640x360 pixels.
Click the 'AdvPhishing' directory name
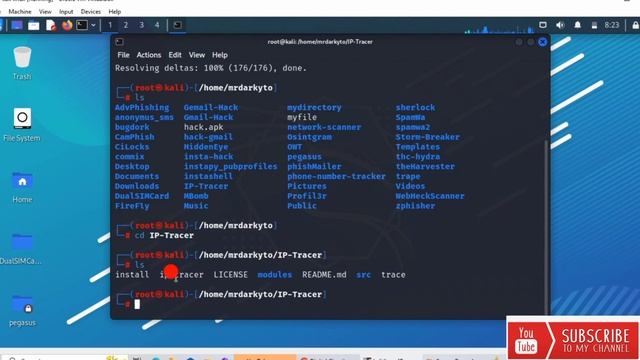tap(142, 107)
